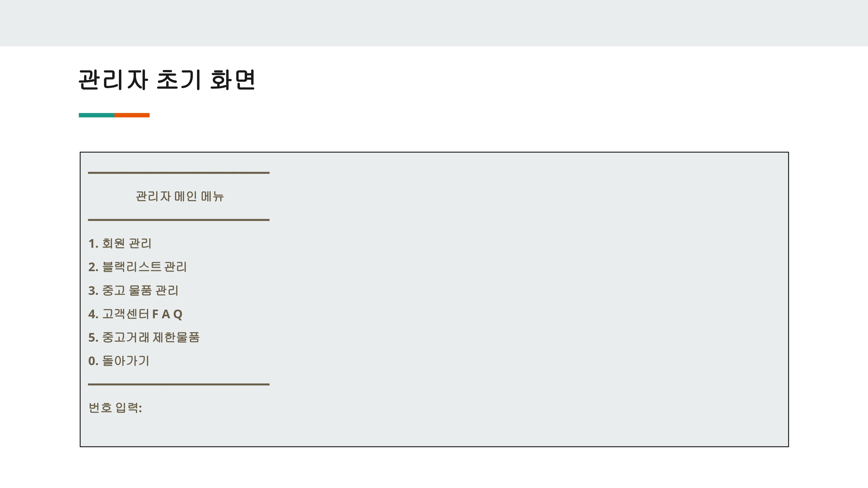Click the gray header band at top

(x=434, y=23)
